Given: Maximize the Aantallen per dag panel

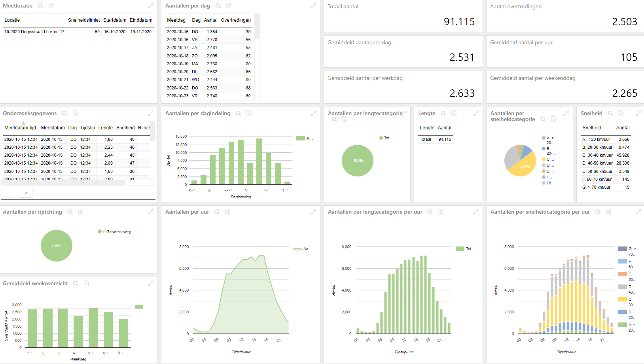Looking at the screenshot, I should click(313, 6).
